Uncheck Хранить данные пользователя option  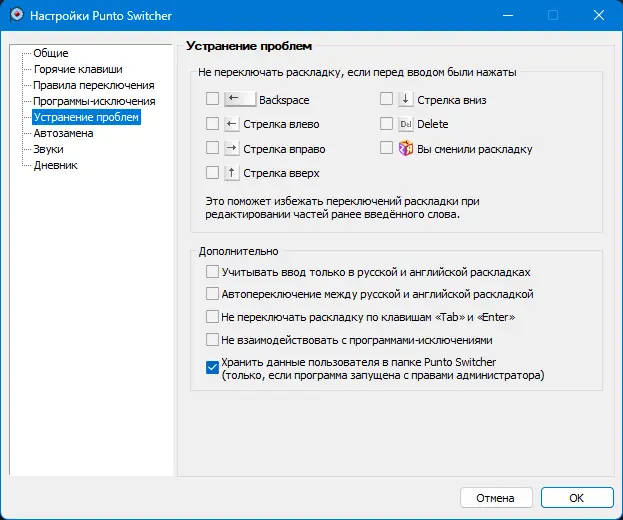point(212,367)
